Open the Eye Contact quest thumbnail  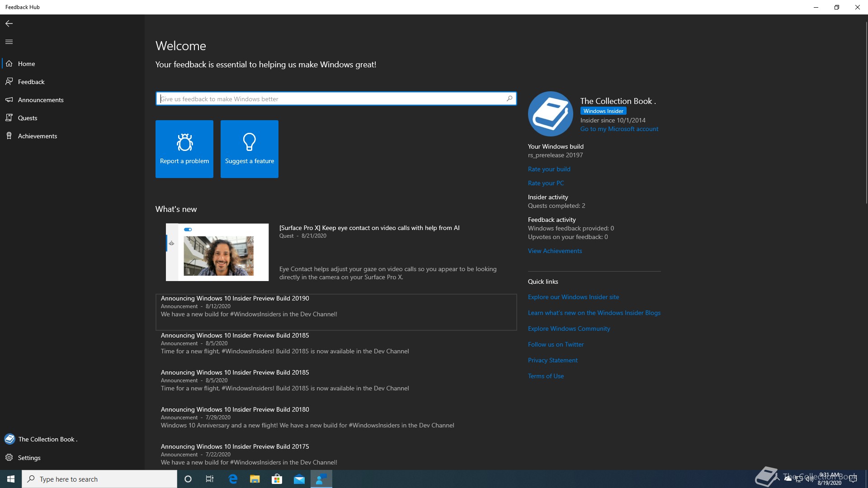coord(217,252)
